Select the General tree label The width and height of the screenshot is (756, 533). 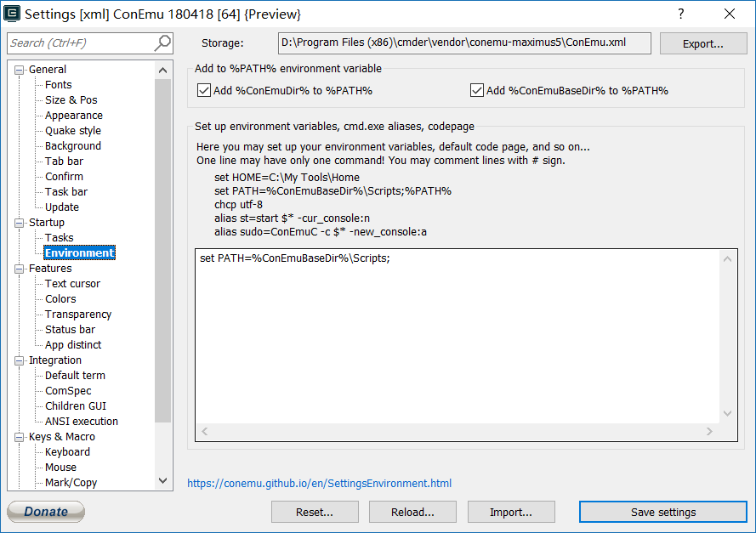point(48,70)
